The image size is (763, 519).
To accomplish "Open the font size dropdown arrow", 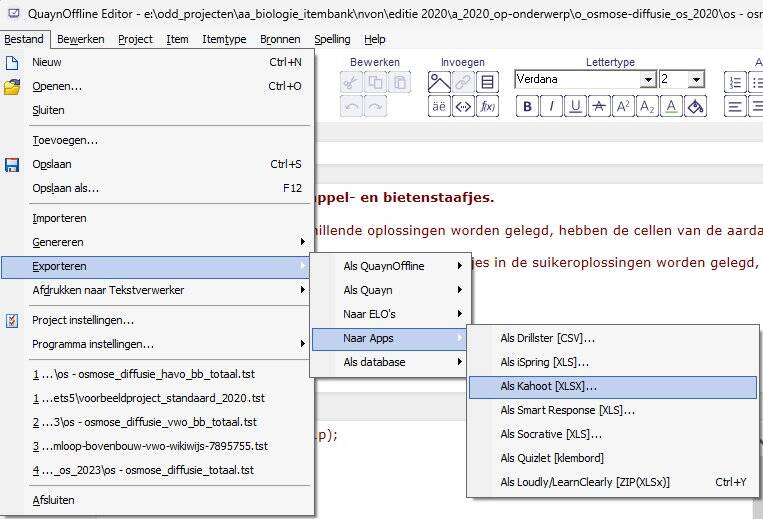I will tap(696, 79).
